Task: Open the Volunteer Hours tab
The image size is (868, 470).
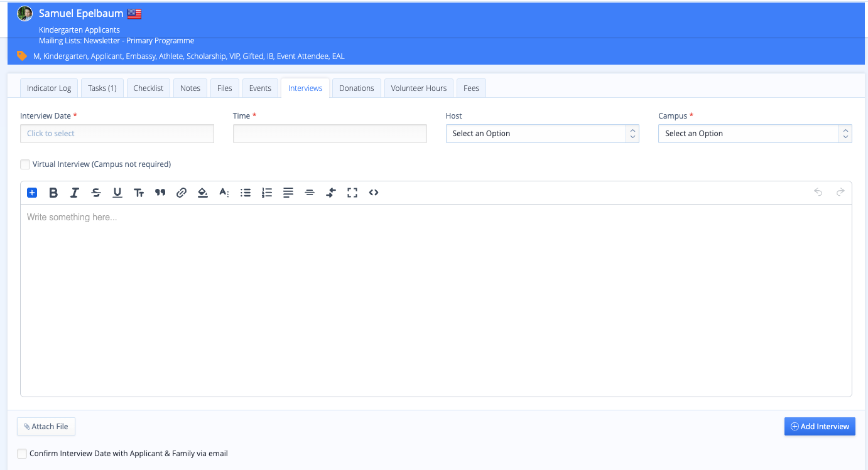Action: point(418,88)
